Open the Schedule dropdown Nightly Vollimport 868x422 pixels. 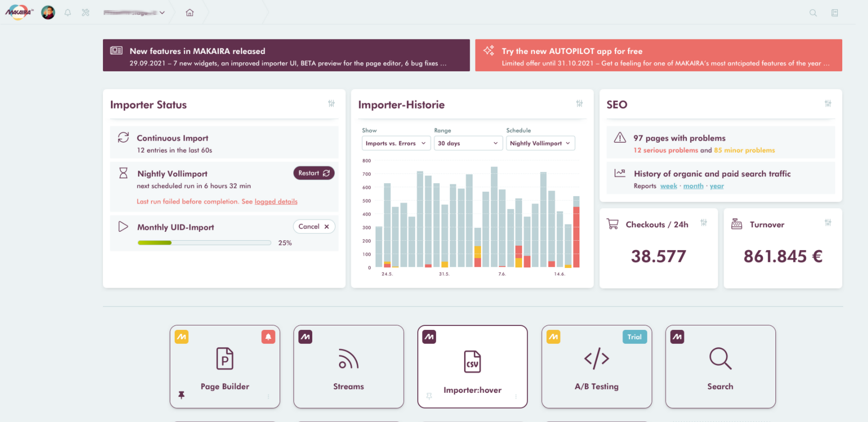coord(540,143)
